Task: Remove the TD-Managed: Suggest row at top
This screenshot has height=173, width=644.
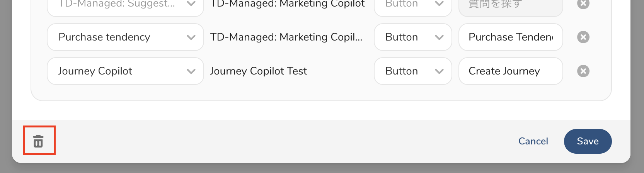Action: (x=583, y=4)
